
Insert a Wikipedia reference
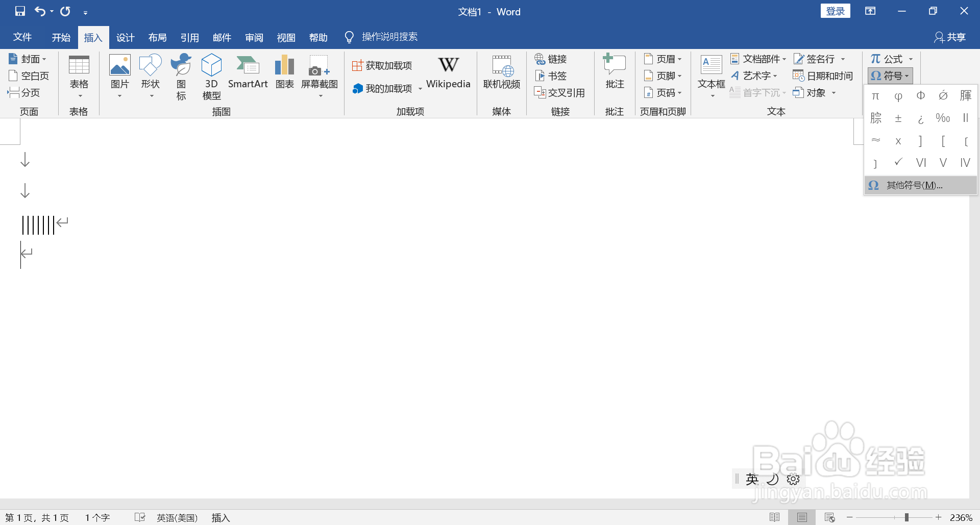(x=448, y=74)
